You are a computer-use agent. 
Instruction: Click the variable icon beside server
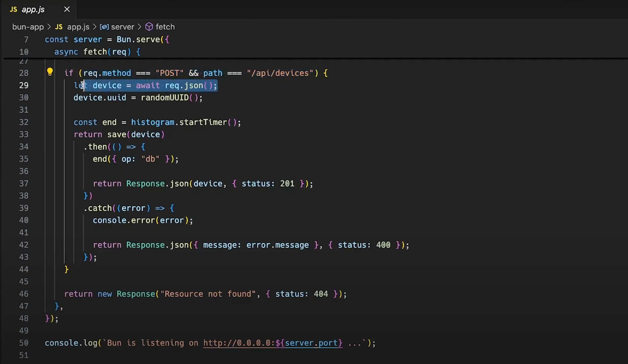pos(104,27)
